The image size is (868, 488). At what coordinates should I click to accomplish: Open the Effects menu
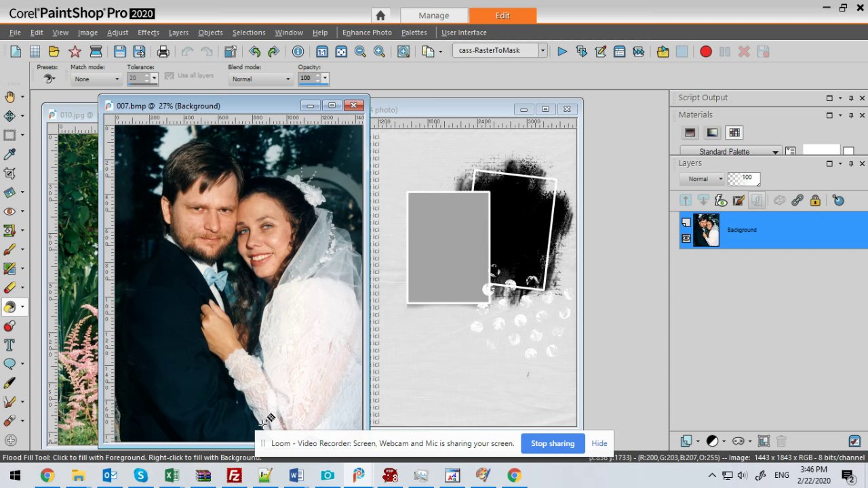[148, 33]
